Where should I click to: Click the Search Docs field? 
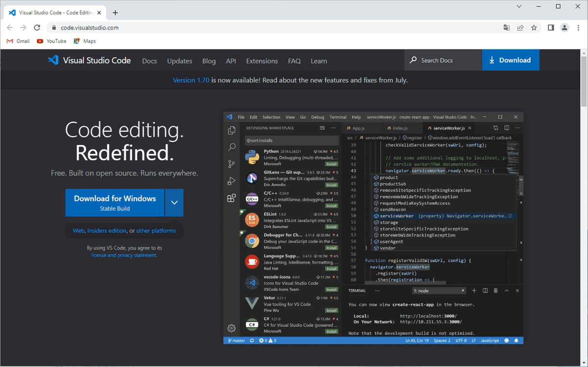pos(443,60)
